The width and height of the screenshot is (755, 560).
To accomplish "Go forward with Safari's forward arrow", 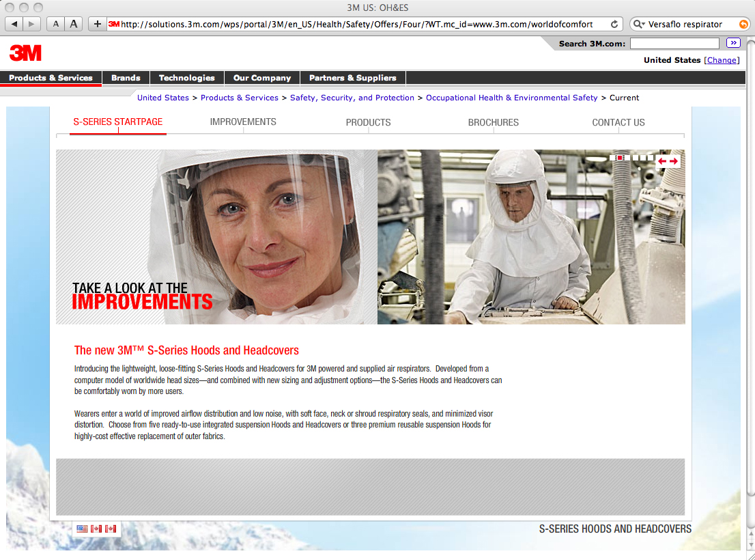I will pos(31,24).
